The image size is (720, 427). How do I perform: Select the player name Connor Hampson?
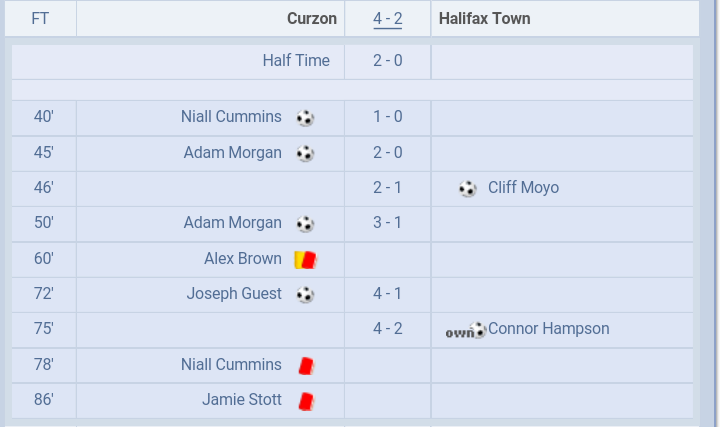coord(549,329)
